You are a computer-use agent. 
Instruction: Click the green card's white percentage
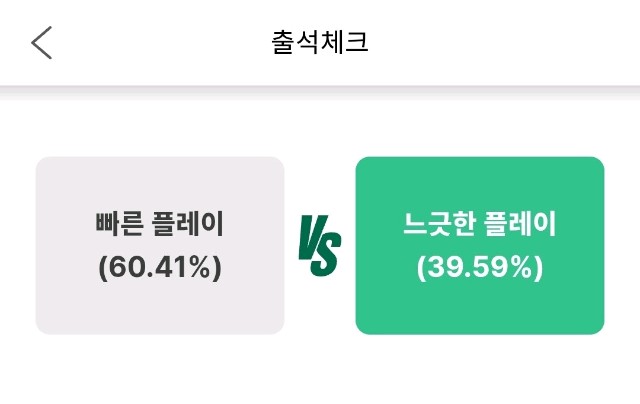(480, 268)
